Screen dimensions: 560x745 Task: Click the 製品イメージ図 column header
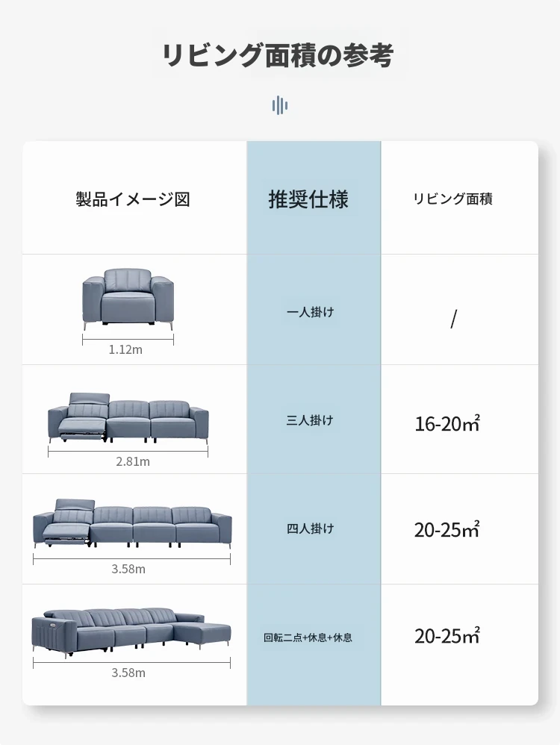pyautogui.click(x=133, y=199)
